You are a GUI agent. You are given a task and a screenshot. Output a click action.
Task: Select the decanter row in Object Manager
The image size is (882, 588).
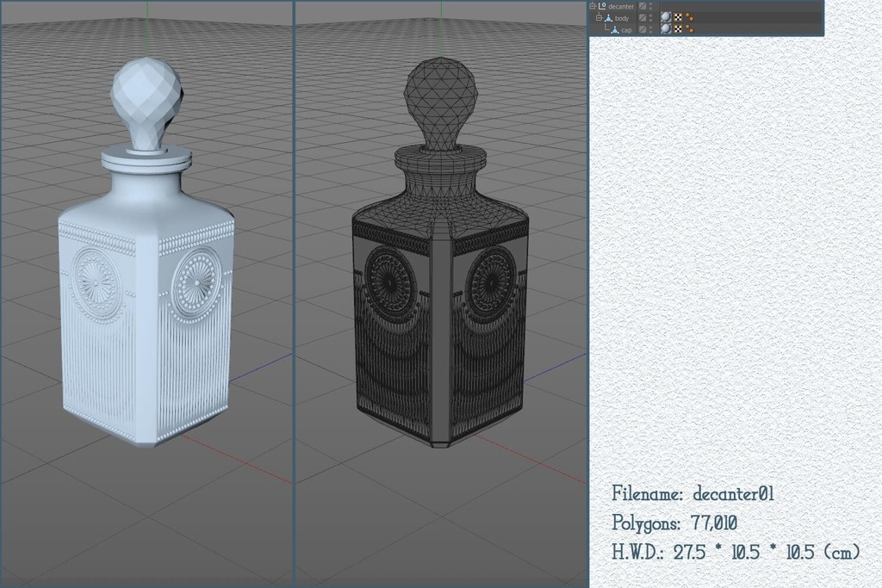click(x=706, y=6)
